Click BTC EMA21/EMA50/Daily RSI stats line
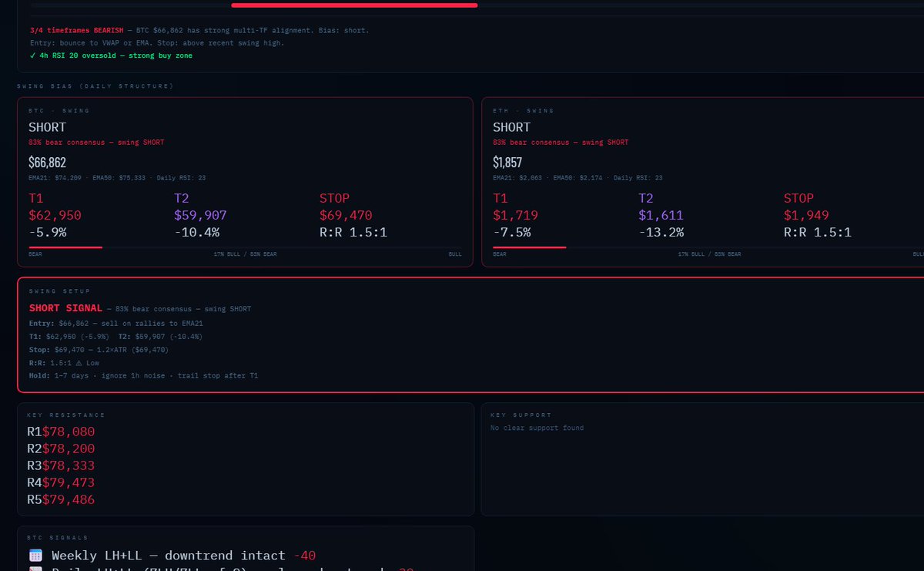This screenshot has height=571, width=924. tap(117, 178)
